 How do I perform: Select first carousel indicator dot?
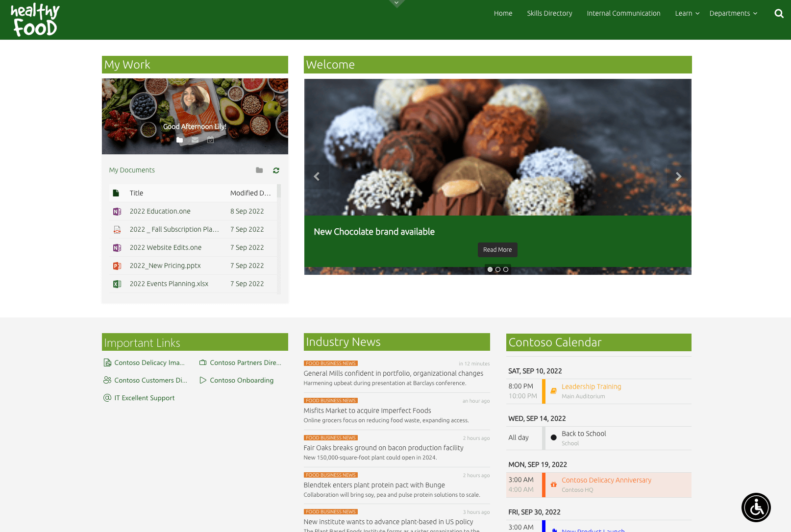tap(490, 269)
